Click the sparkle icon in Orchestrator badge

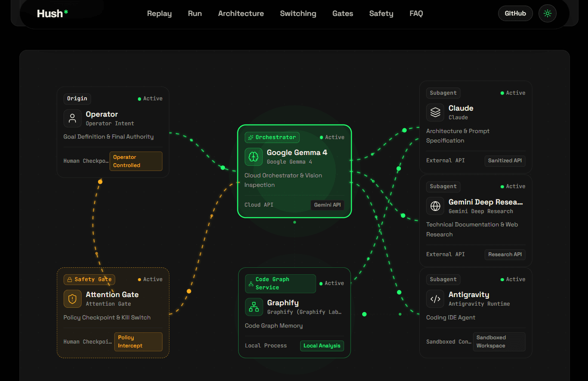(251, 137)
